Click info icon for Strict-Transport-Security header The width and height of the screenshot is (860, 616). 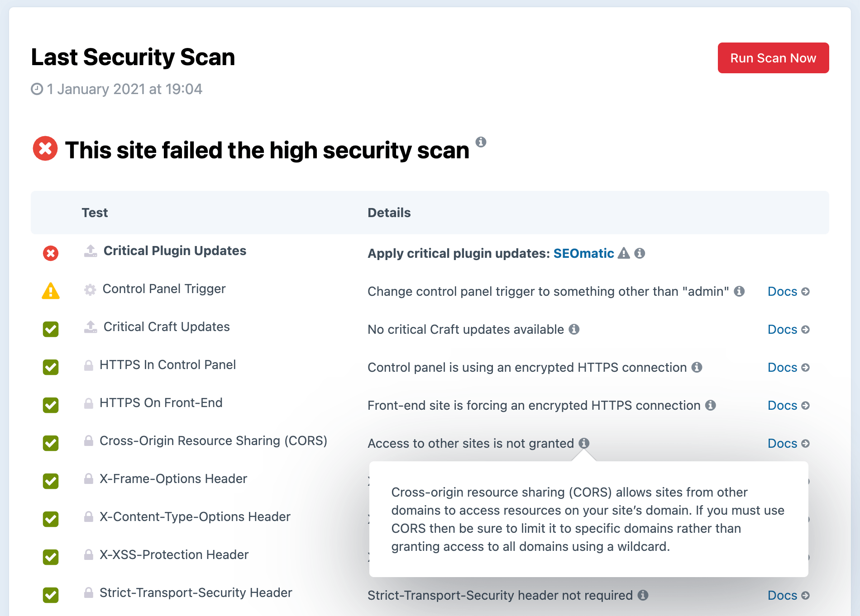tap(643, 595)
